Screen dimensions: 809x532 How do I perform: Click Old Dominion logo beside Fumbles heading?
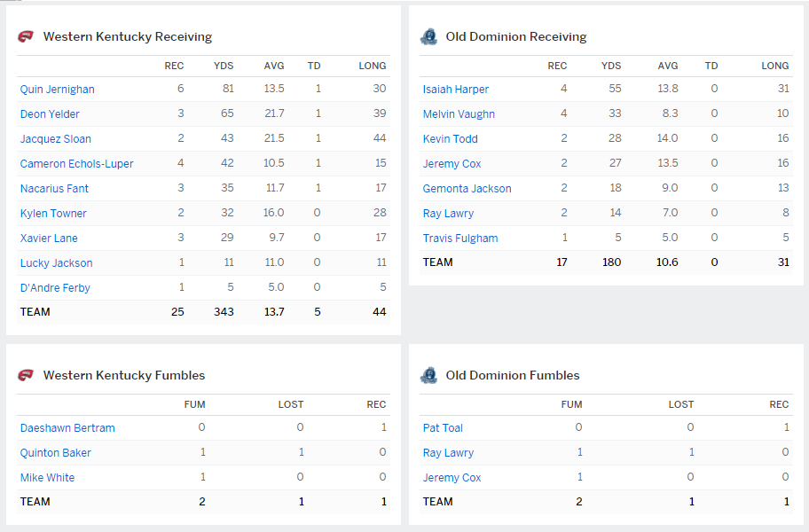[x=428, y=375]
